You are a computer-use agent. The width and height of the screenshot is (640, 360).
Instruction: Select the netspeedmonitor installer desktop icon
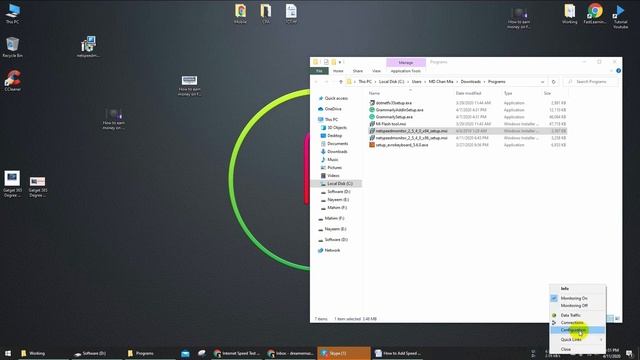tap(88, 47)
